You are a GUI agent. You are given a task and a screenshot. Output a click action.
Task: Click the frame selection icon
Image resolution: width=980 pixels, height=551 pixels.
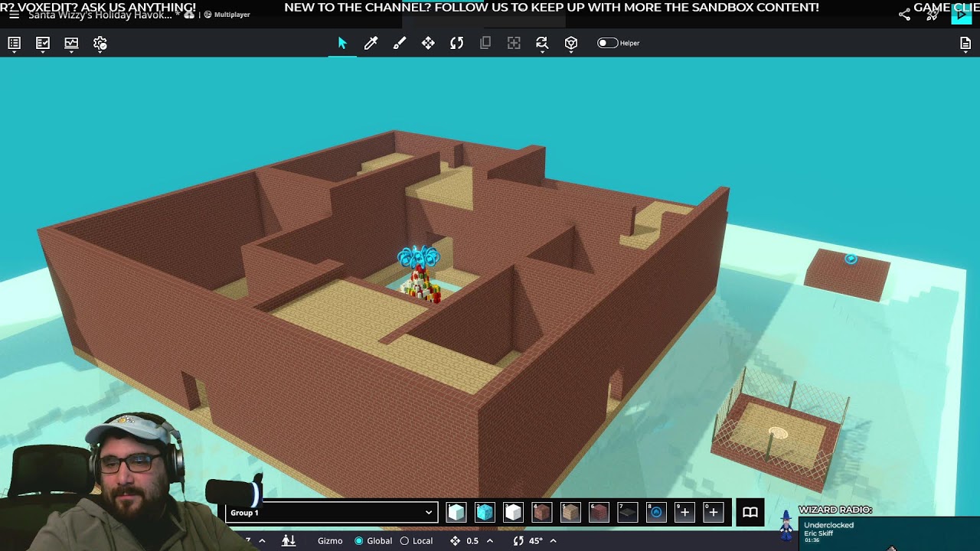514,44
